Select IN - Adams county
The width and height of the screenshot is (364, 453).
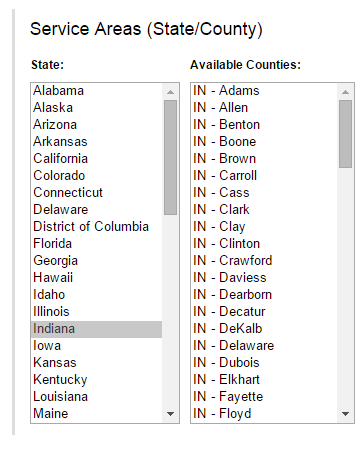[264, 91]
